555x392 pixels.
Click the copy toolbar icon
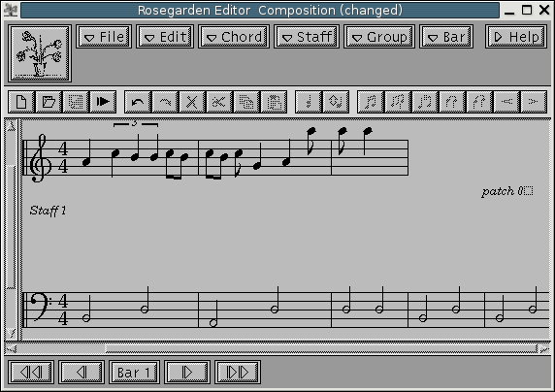[x=246, y=102]
